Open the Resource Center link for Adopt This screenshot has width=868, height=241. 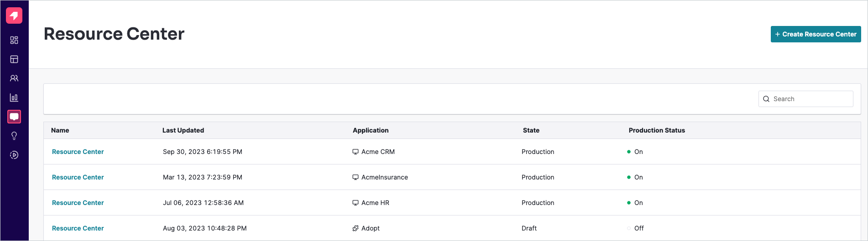(78, 228)
